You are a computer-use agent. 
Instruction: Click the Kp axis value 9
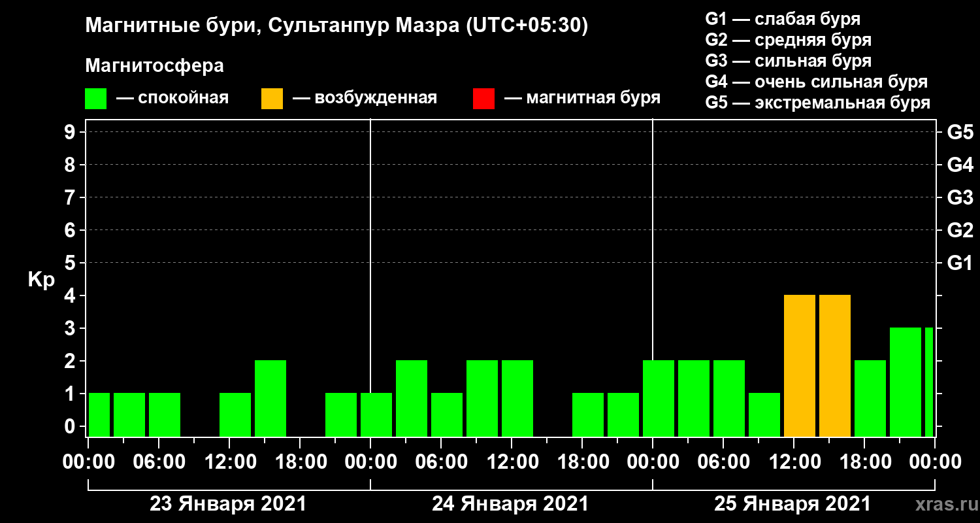[71, 133]
